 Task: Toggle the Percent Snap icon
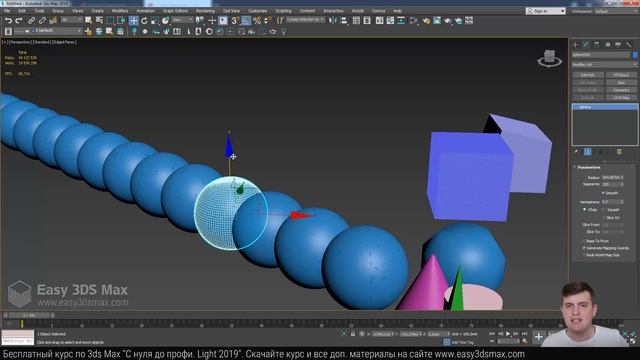click(x=257, y=20)
